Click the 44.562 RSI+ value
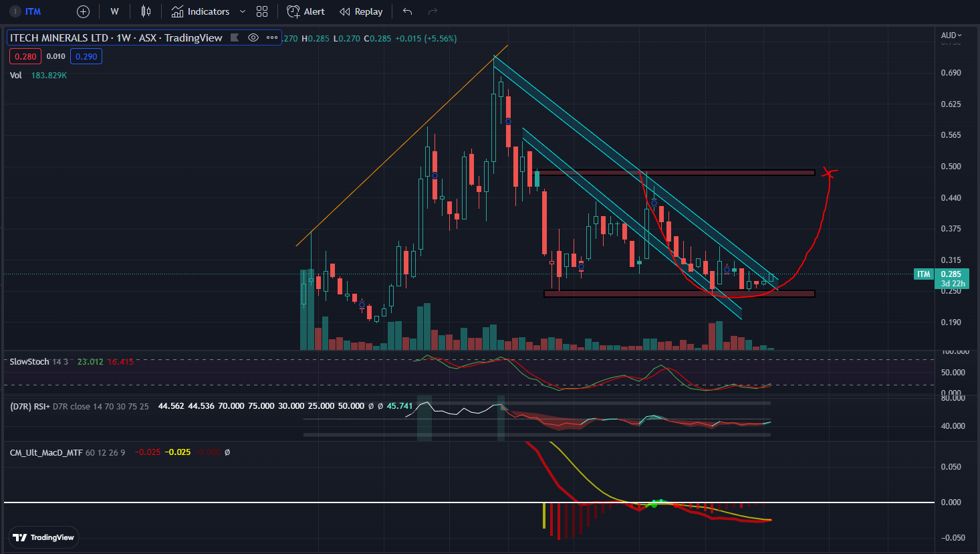The width and height of the screenshot is (980, 554). pos(171,406)
